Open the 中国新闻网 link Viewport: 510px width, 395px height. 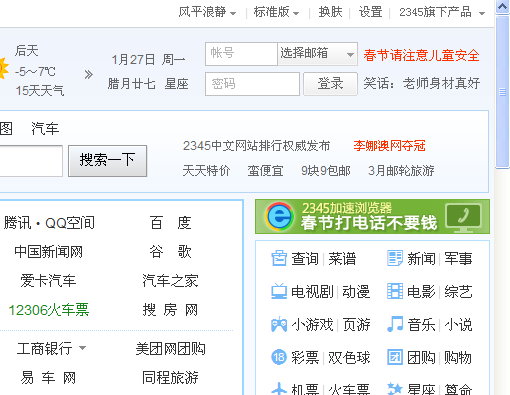[x=48, y=252]
